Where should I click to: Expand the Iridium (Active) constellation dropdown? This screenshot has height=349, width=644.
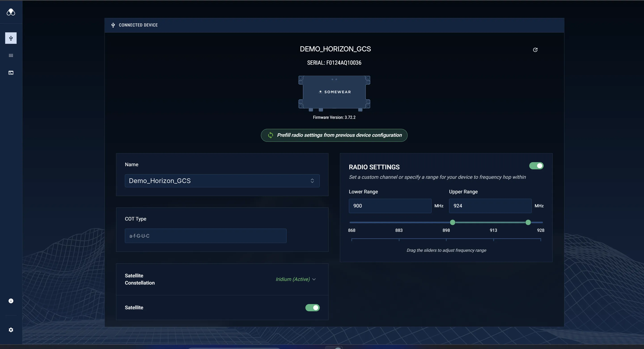[x=296, y=279]
